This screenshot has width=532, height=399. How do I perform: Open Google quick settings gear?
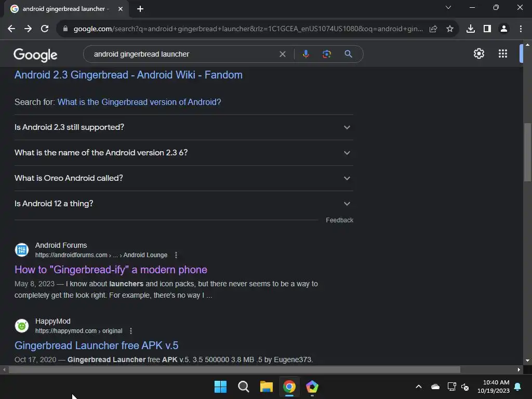pos(478,54)
